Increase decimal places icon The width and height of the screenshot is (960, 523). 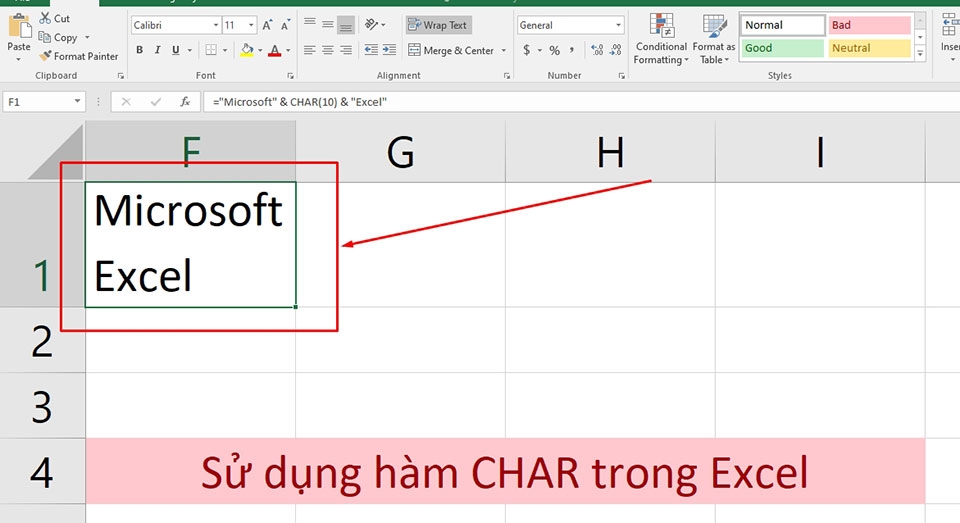click(597, 50)
